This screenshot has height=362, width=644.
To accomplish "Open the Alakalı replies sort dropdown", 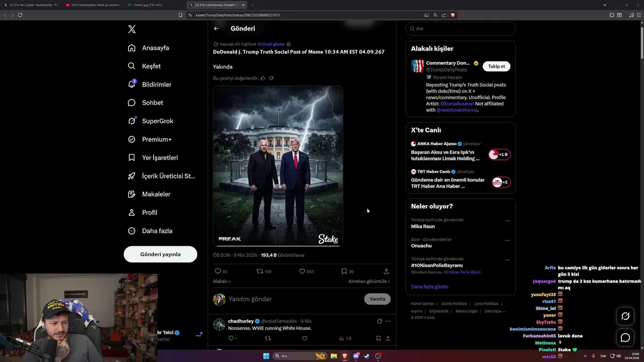I will (x=222, y=282).
